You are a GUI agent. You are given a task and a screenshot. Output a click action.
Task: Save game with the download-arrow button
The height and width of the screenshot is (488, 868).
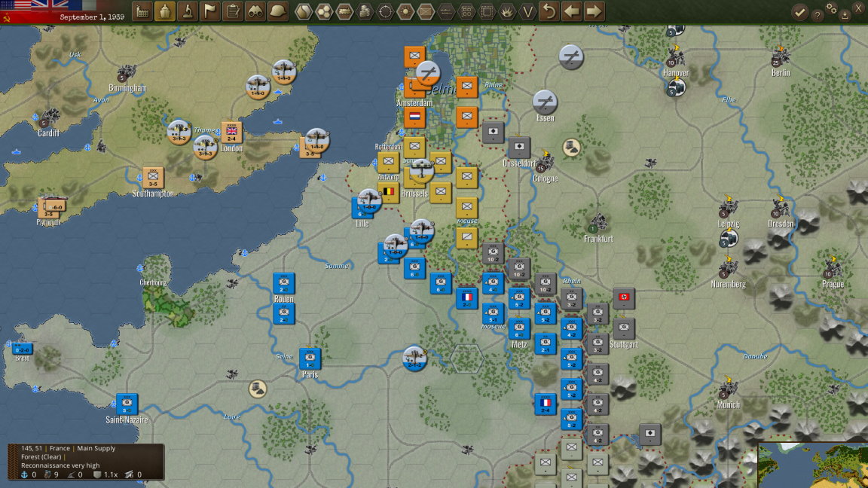tap(845, 16)
